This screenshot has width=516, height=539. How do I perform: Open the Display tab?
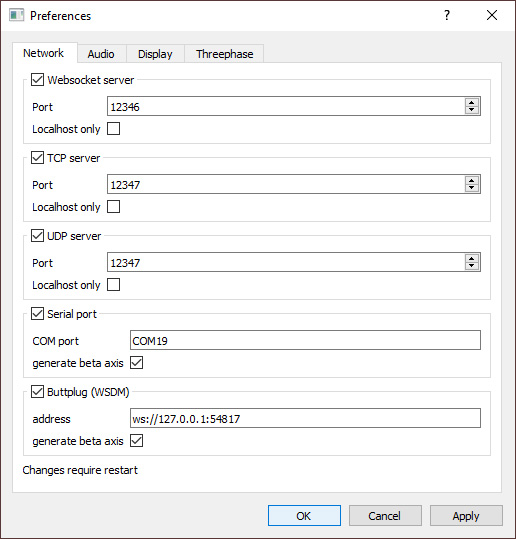[x=155, y=54]
